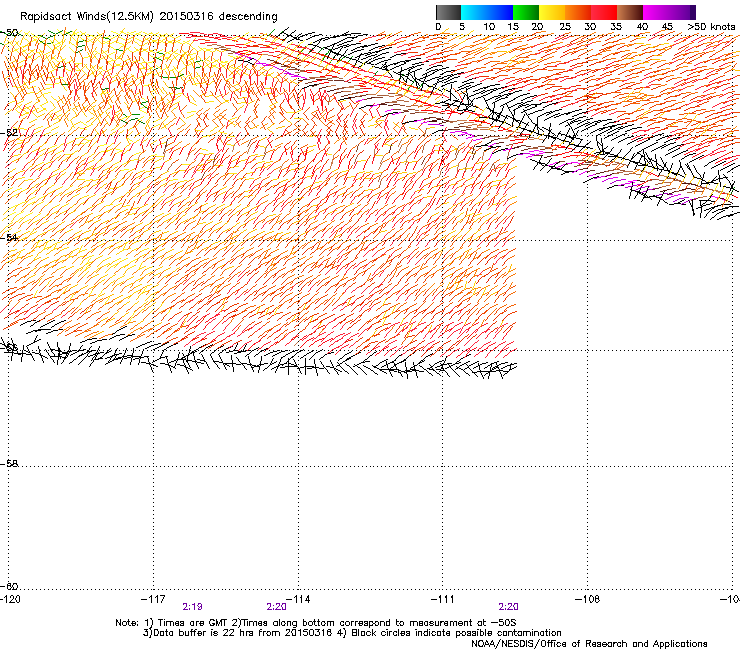The height and width of the screenshot is (650, 740).
Task: Click the '15' legend scale label
Action: pos(513,27)
